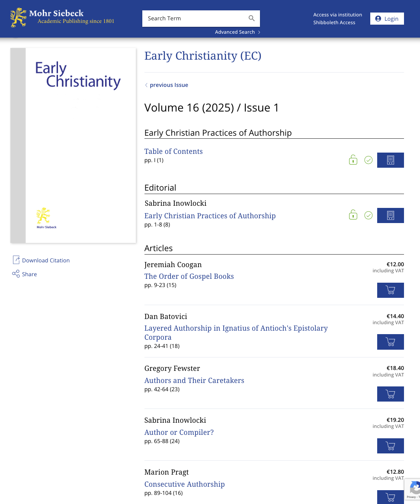Open Access via institution

point(337,15)
